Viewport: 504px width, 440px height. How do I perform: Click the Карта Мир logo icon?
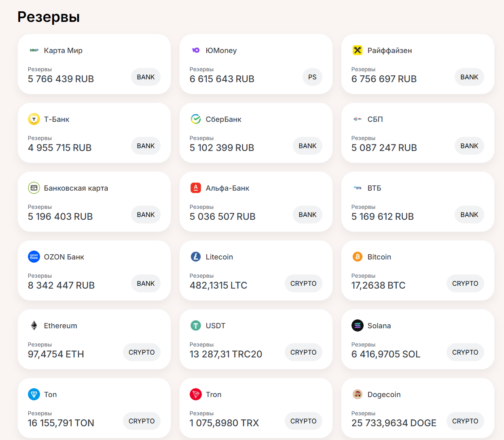34,50
